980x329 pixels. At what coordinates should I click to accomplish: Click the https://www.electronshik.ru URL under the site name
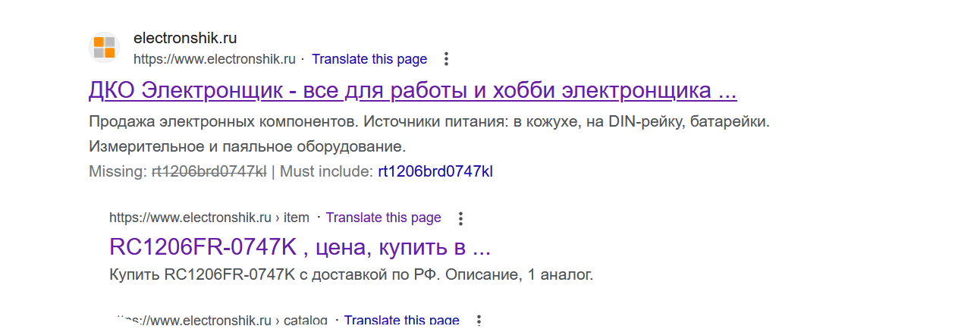(215, 59)
